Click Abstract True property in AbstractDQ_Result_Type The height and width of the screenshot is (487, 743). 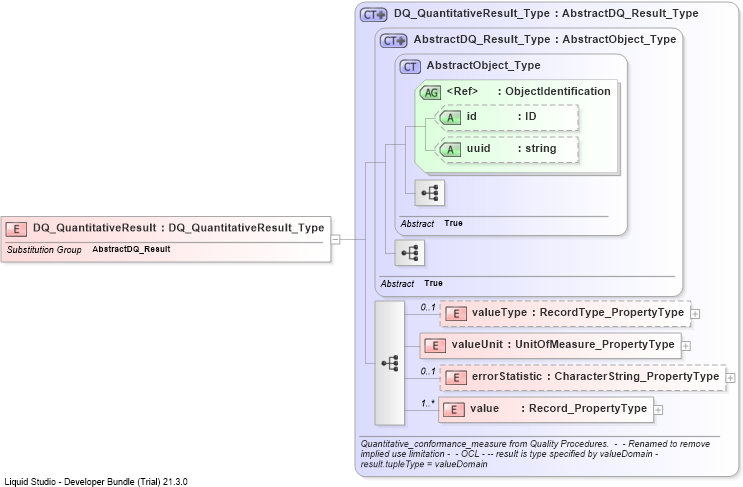click(x=411, y=283)
